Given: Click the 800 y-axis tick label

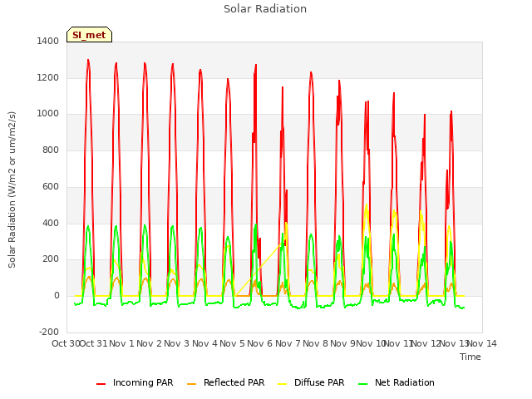Looking at the screenshot, I should (x=51, y=150).
